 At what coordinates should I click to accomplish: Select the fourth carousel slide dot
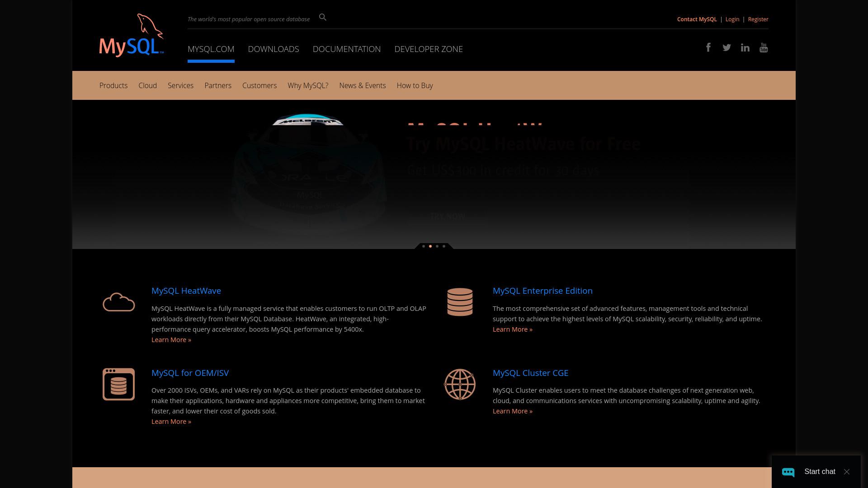click(444, 246)
